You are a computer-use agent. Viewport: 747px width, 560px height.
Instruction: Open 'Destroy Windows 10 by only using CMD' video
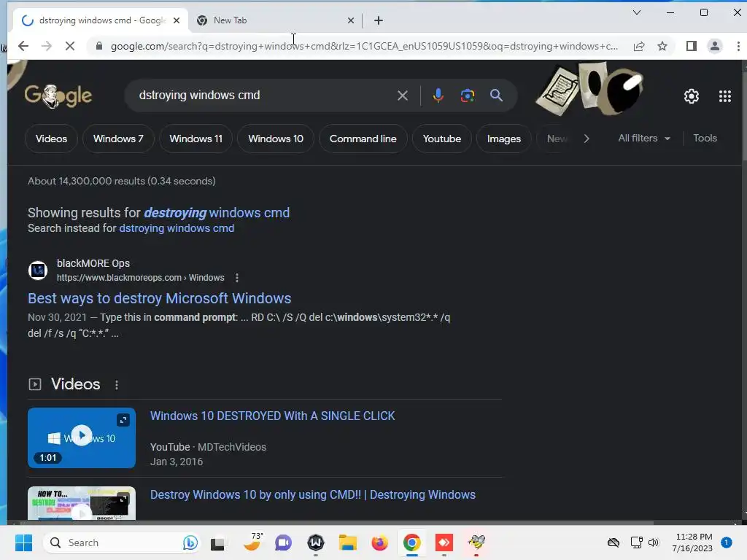(x=312, y=495)
